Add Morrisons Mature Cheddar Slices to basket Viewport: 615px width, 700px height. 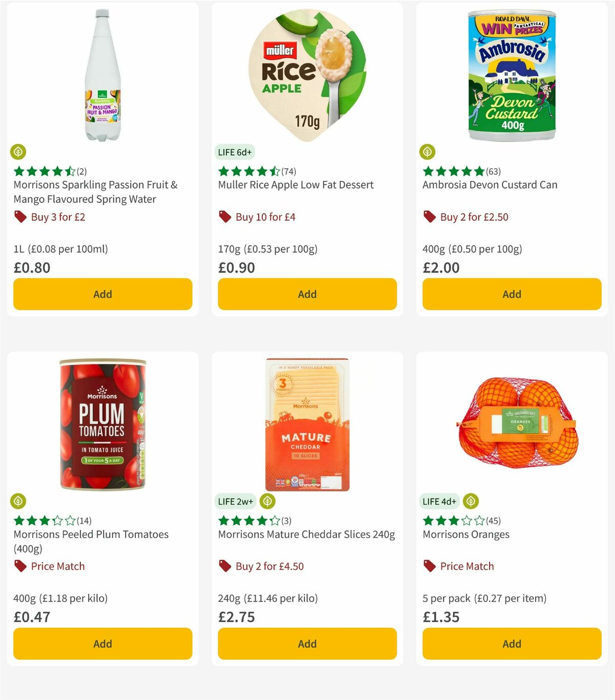tap(306, 644)
